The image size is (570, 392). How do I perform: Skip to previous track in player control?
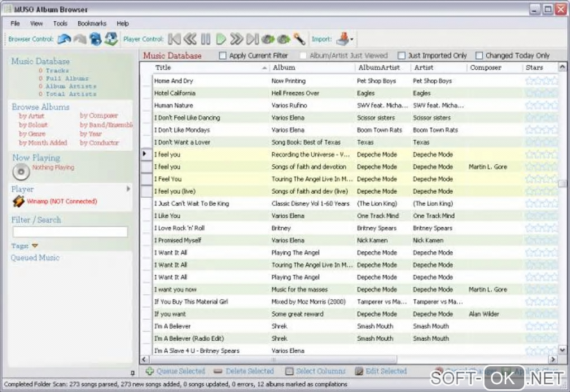174,39
